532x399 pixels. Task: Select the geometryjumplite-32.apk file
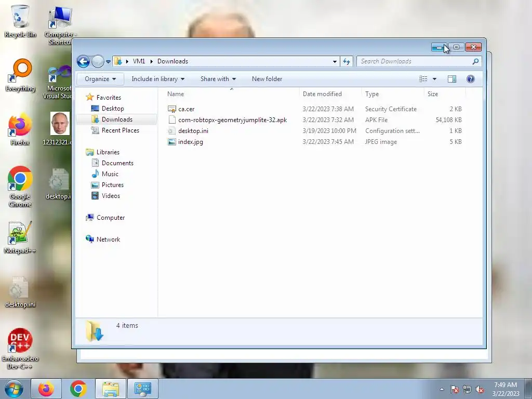[x=232, y=120]
